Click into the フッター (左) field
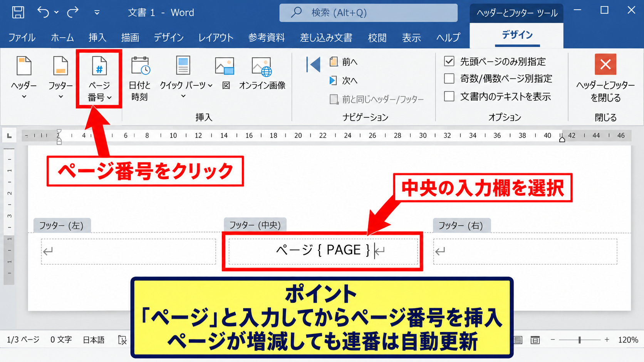This screenshot has width=644, height=362. click(128, 251)
